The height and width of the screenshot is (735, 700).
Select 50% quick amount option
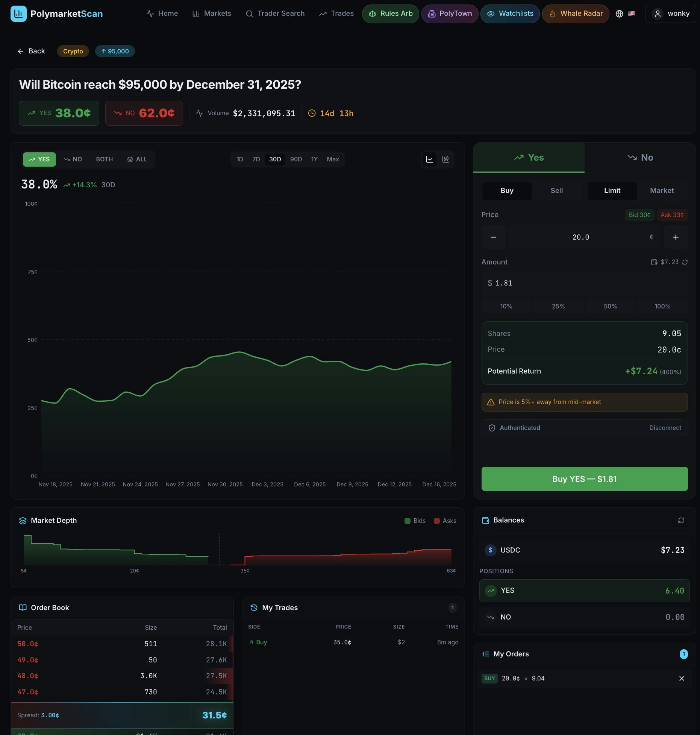(x=610, y=306)
